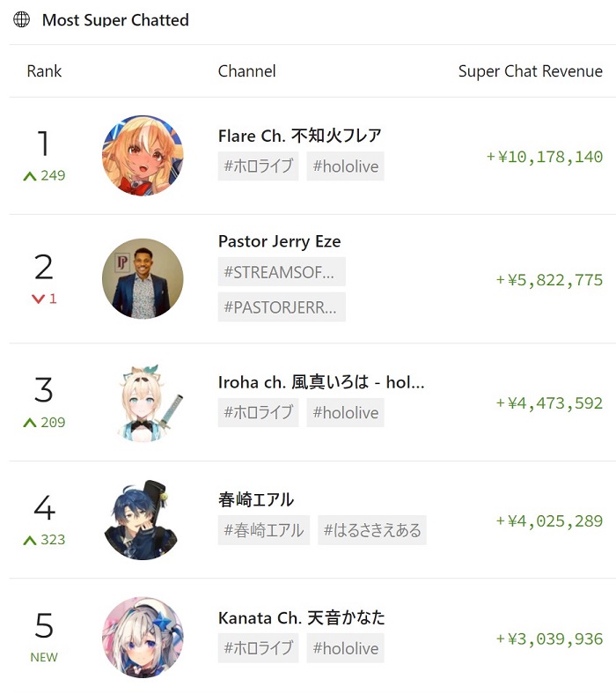
Task: Open Iroha ch. 風真いろは channel link
Action: pyautogui.click(x=321, y=382)
